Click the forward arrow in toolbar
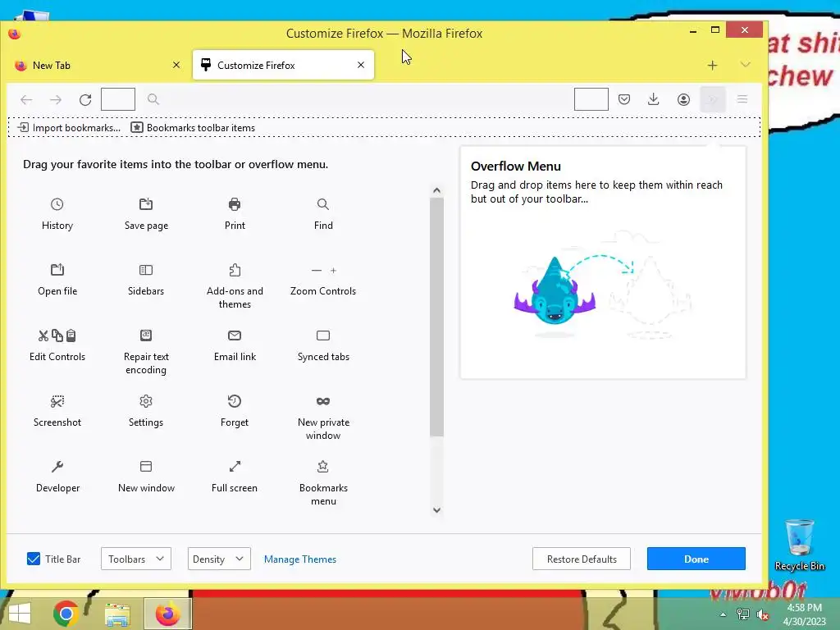 56,99
